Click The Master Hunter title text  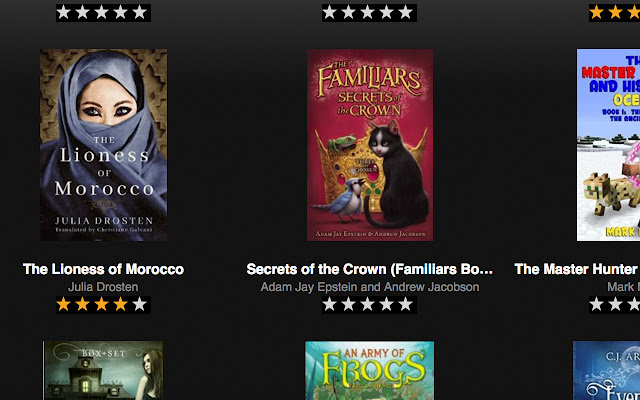[577, 269]
